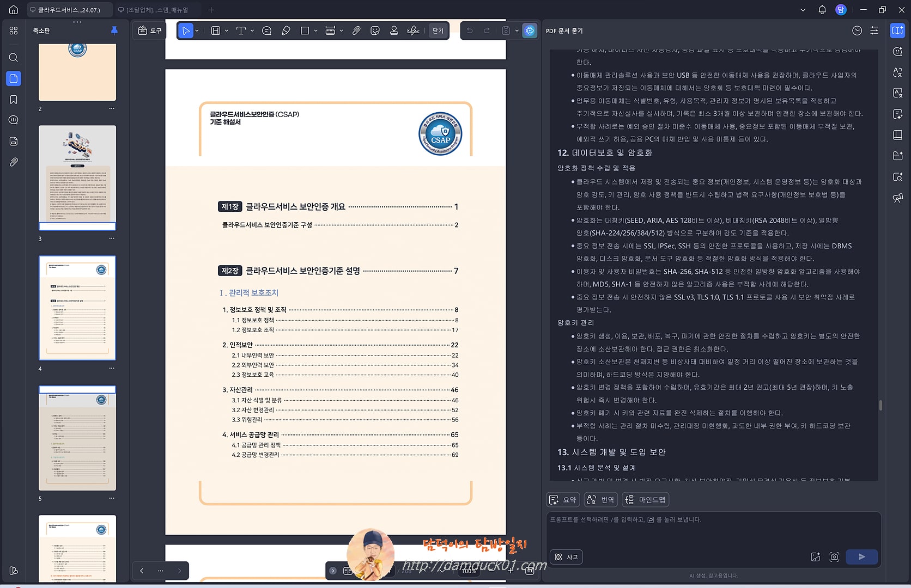Click the camera capture icon in the prompt box
Screen dimensions: 911x588
(x=834, y=557)
